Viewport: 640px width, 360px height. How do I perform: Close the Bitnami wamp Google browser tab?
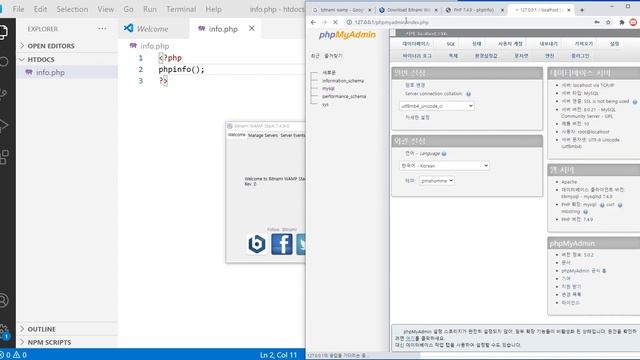pyautogui.click(x=369, y=10)
